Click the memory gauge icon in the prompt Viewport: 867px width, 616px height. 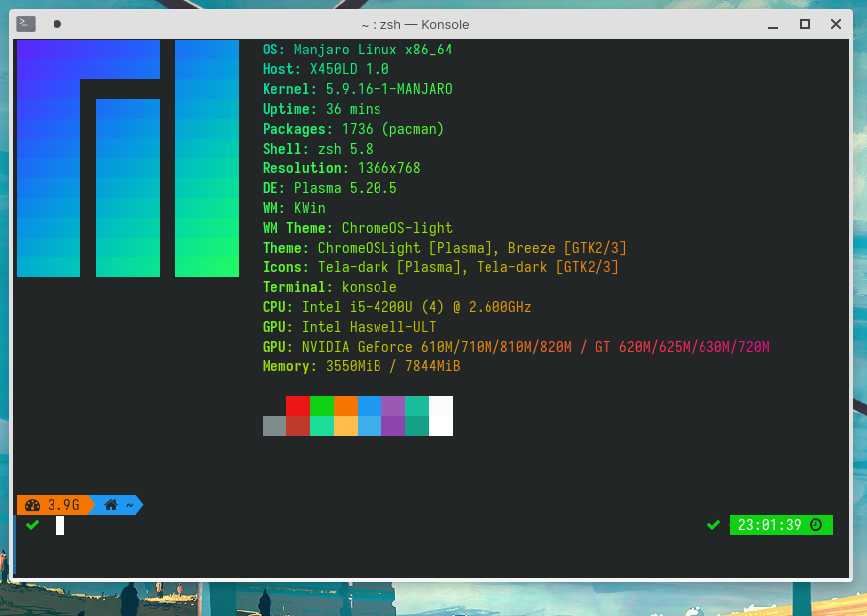click(32, 505)
